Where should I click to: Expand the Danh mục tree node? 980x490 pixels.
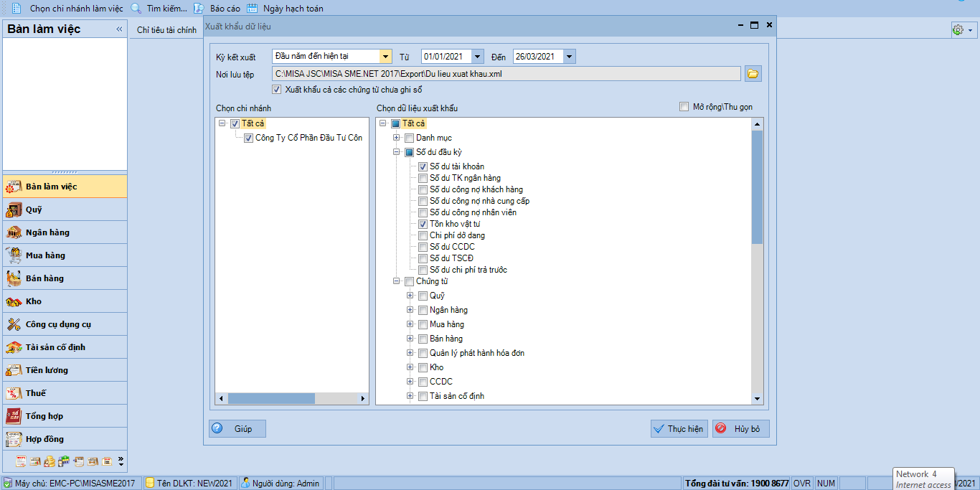397,138
